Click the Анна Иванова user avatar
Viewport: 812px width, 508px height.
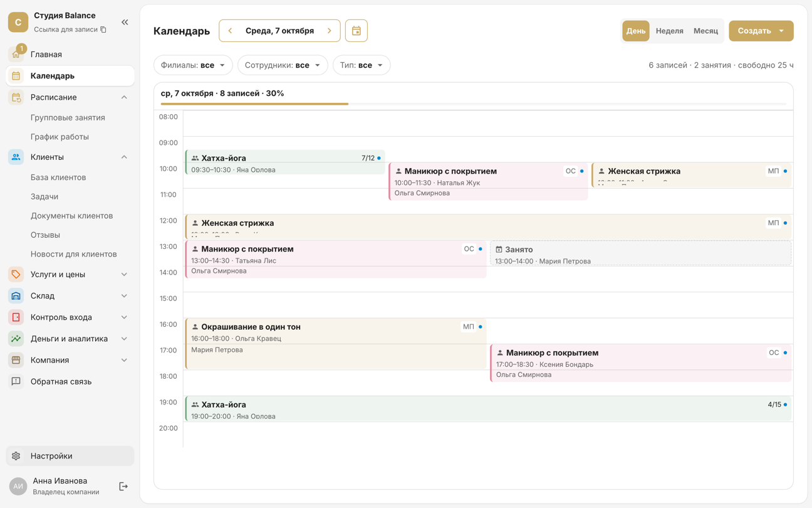[x=18, y=486]
